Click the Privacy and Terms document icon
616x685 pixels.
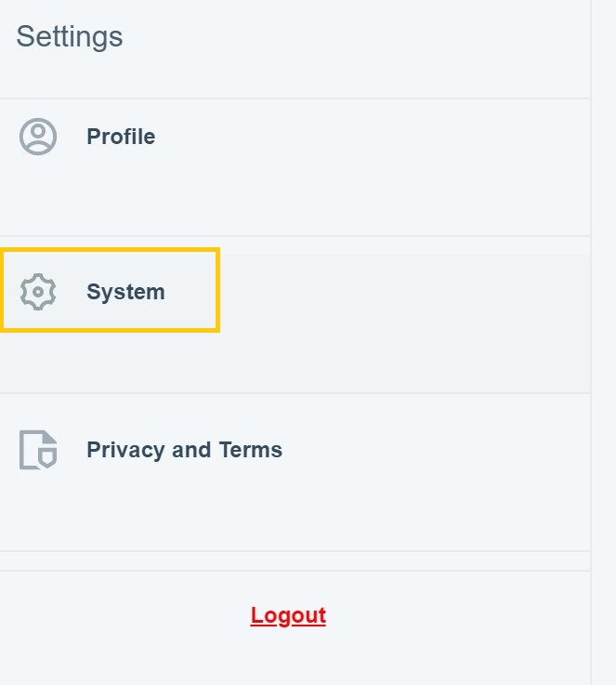coord(38,450)
